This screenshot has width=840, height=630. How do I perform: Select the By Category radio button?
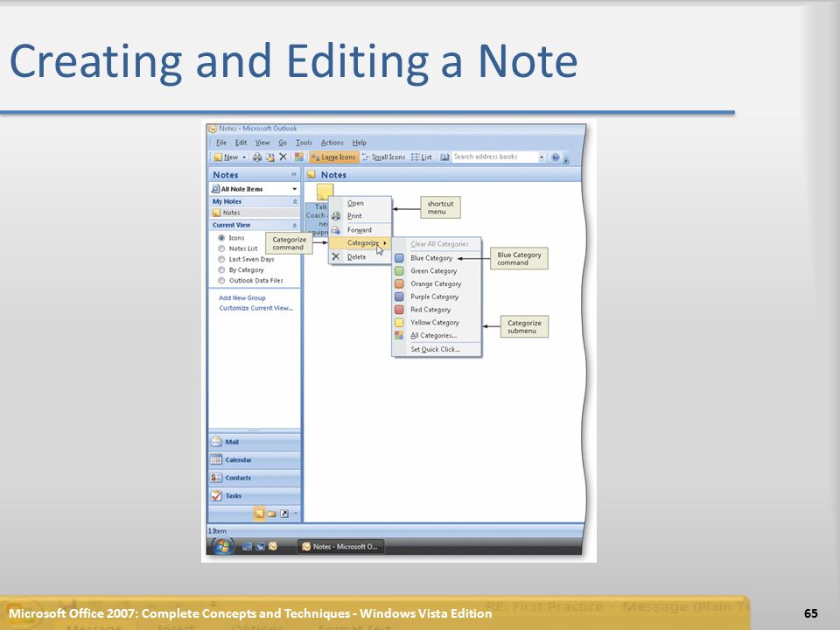point(221,270)
